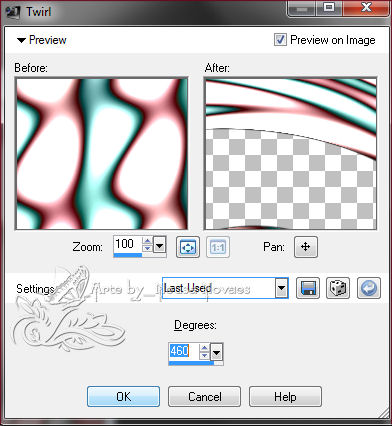This screenshot has width=392, height=426.
Task: Open the Zoom value dropdown arrow
Action: pos(160,246)
